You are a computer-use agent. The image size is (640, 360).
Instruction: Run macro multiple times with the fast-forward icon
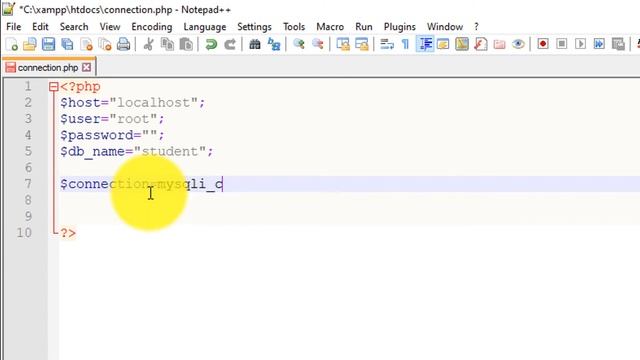pyautogui.click(x=599, y=44)
